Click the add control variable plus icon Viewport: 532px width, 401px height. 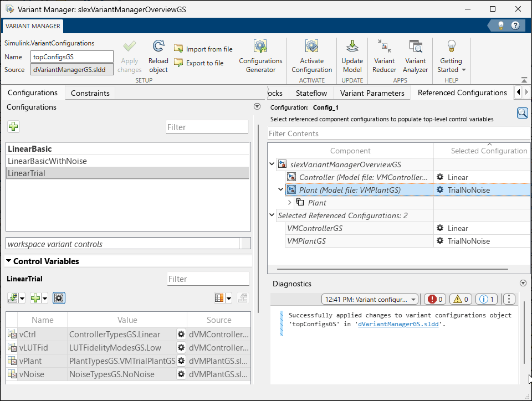(35, 298)
